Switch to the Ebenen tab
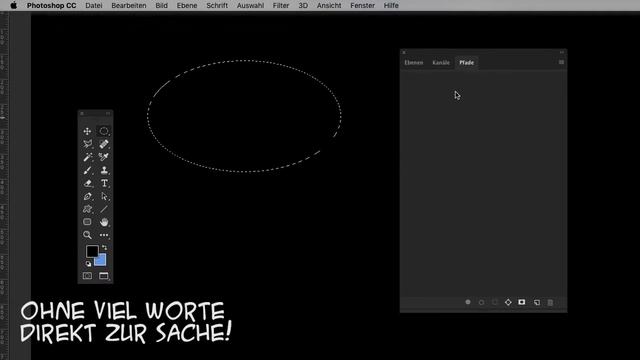 (413, 62)
